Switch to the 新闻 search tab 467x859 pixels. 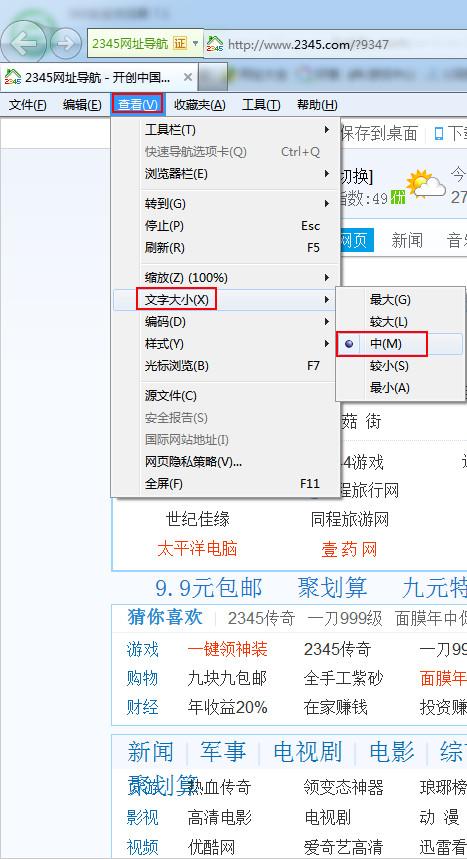(x=407, y=240)
